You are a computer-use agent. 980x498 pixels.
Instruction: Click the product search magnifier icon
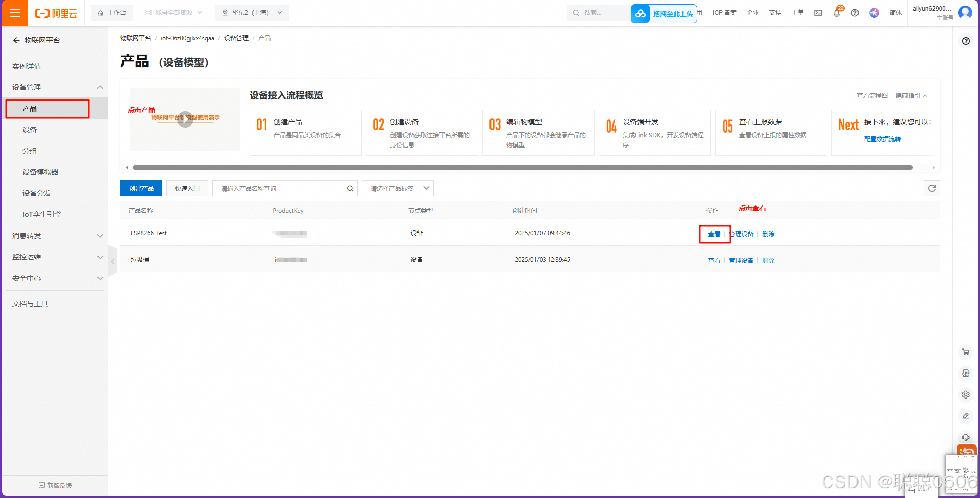(350, 188)
